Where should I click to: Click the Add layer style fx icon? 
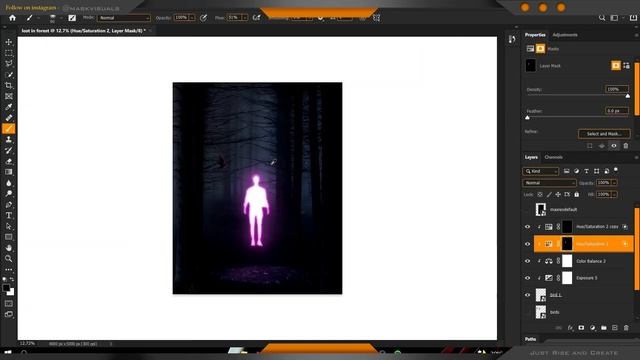click(570, 328)
